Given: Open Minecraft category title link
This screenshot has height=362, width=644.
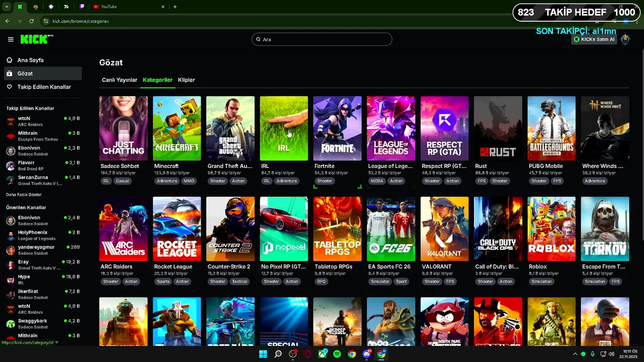Looking at the screenshot, I should tap(166, 166).
